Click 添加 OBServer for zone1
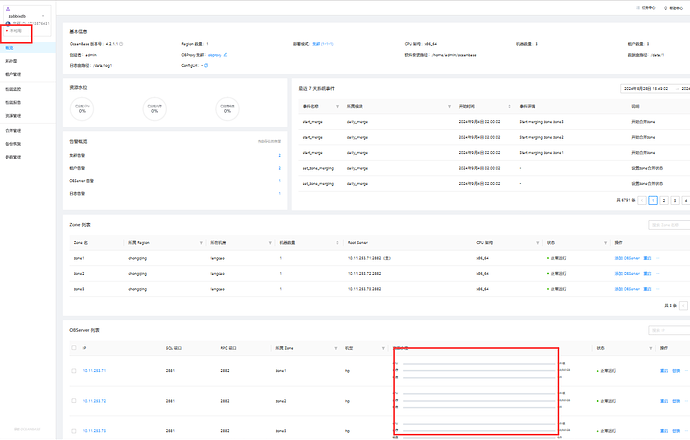This screenshot has width=690, height=440. click(x=627, y=258)
